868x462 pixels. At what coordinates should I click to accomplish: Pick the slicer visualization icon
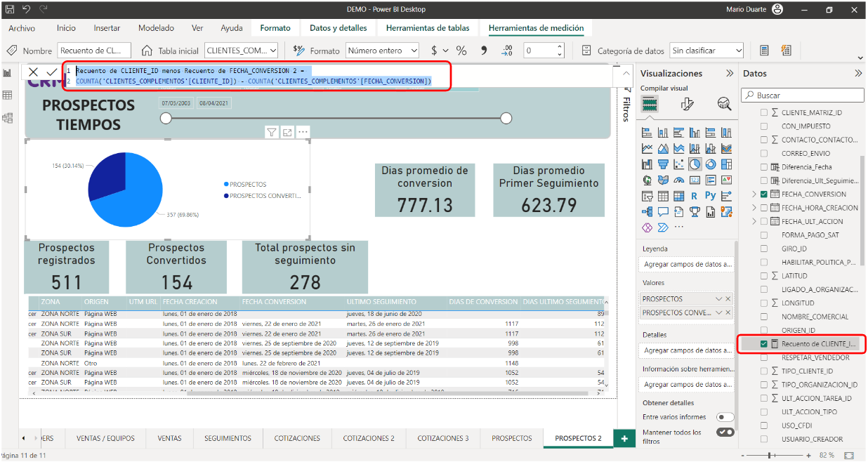(647, 196)
